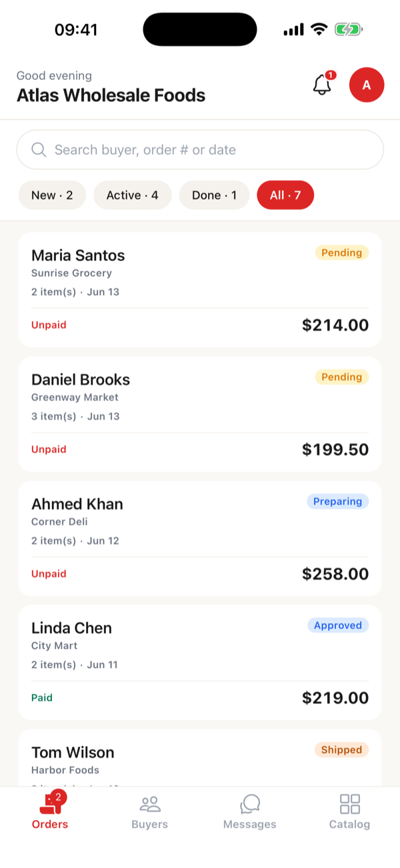Open Linda Chen's $219.00 order
400x868 pixels.
click(x=200, y=662)
